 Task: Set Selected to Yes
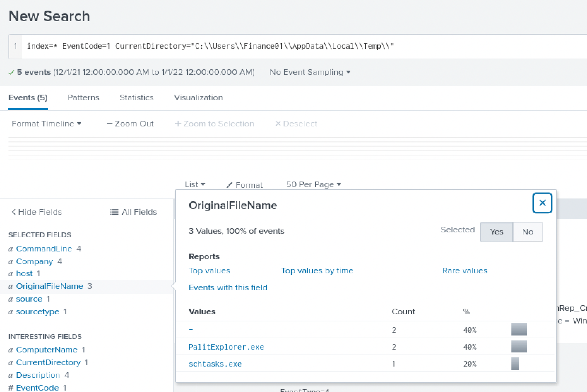point(496,232)
